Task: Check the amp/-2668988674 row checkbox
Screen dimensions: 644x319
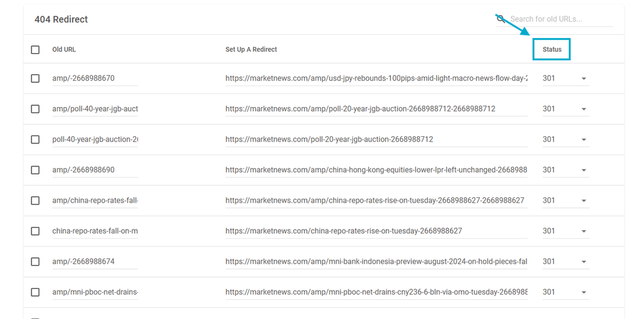Action: tap(35, 262)
